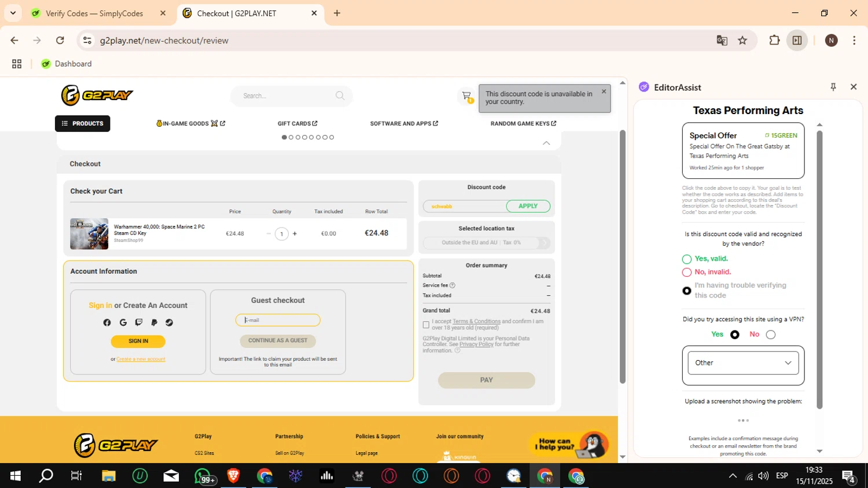Select 'No, invalid.' radio option
The width and height of the screenshot is (868, 488).
click(687, 272)
